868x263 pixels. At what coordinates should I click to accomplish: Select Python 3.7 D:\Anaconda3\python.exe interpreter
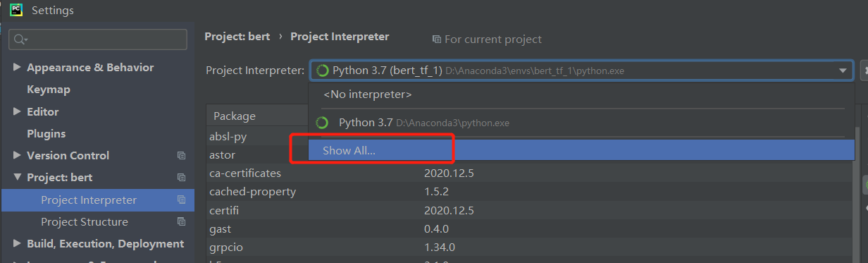(581, 123)
